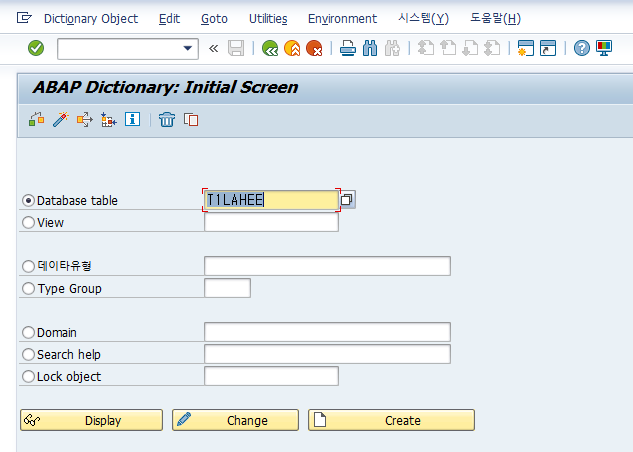
Task: Click the 데이타유형 input field
Action: [x=327, y=266]
